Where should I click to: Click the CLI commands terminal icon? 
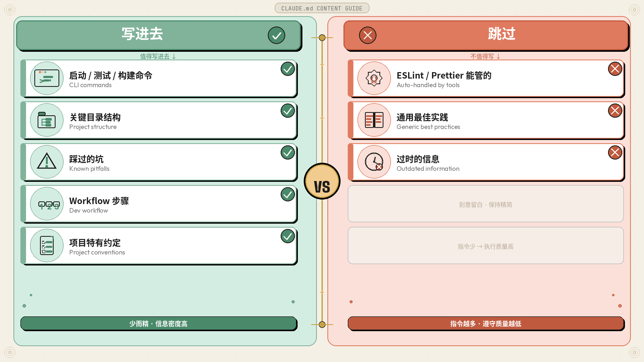pos(47,78)
